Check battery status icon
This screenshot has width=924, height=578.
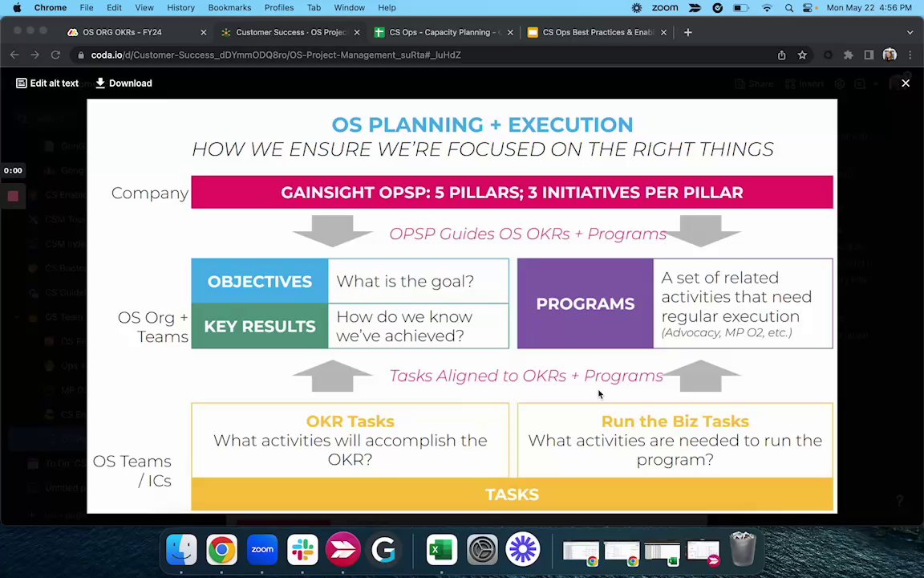(740, 8)
